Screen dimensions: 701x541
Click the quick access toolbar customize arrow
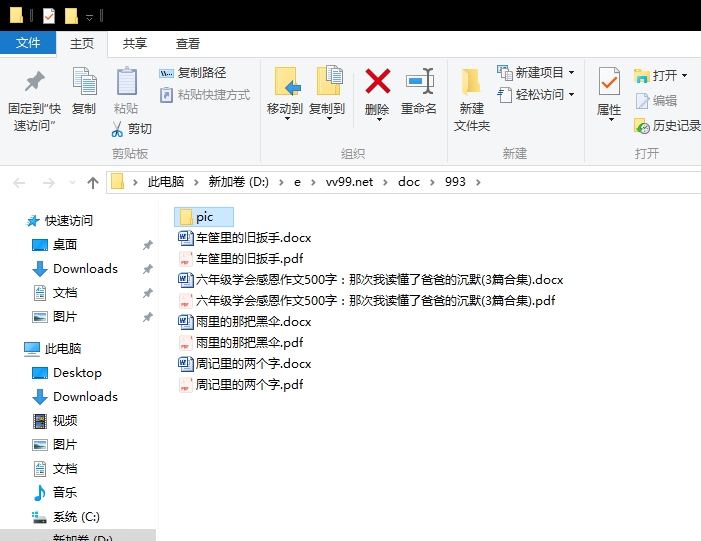click(89, 17)
